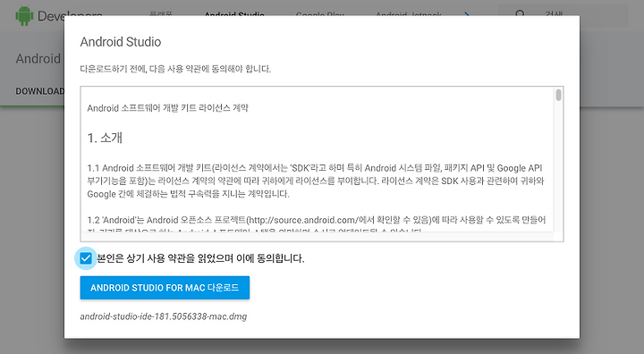Image resolution: width=644 pixels, height=354 pixels.
Task: Click android-studio-ide-181.5056338-mac.dmg filename text
Action: [164, 316]
